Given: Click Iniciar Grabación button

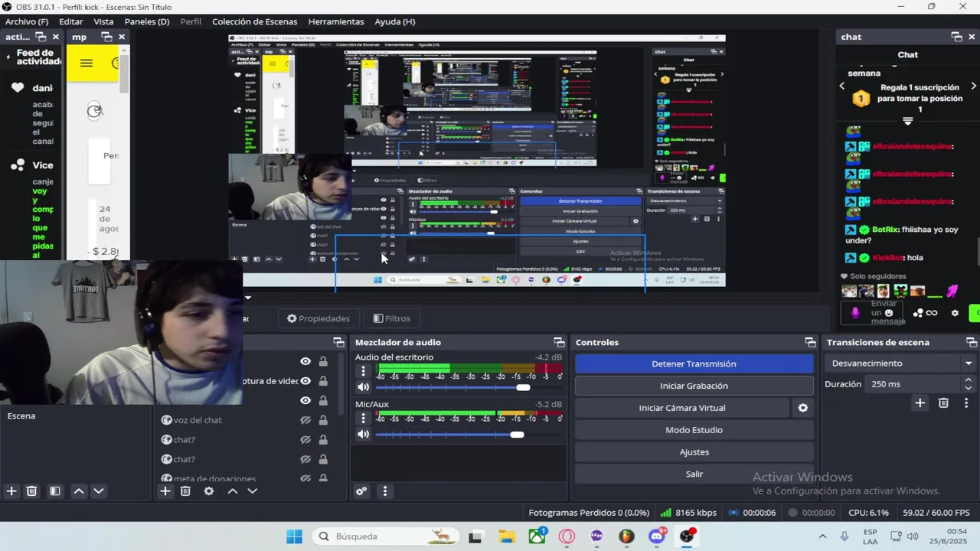Looking at the screenshot, I should click(x=694, y=386).
